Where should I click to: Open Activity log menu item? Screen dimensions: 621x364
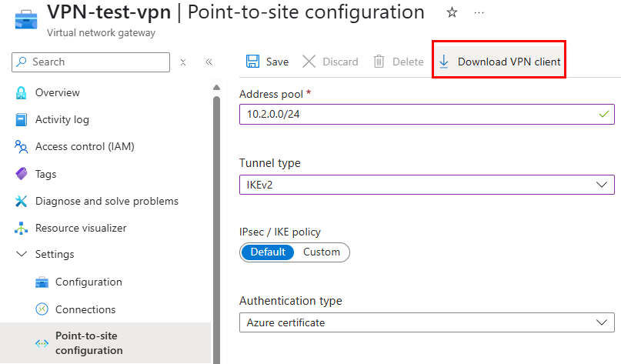tap(62, 119)
